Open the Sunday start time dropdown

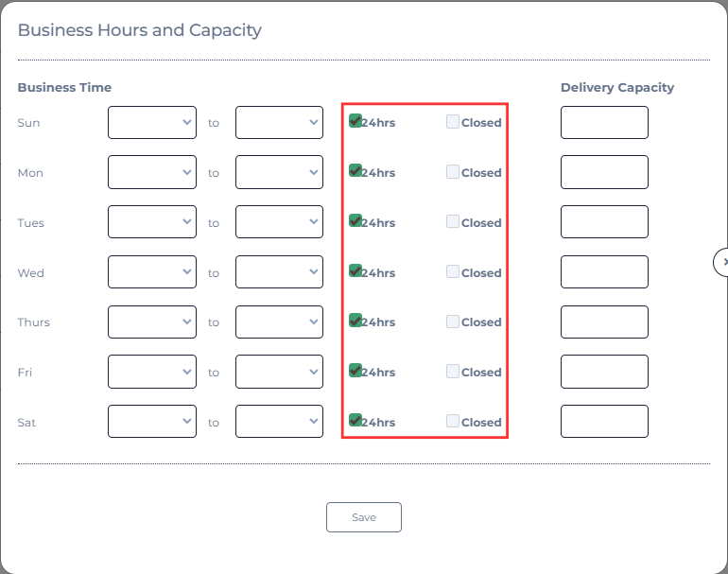click(152, 123)
